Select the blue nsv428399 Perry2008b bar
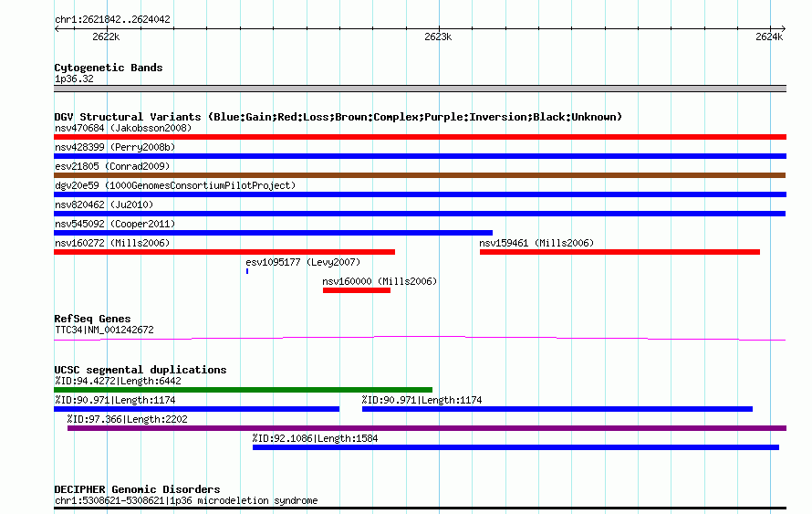This screenshot has height=514, width=812. tap(420, 156)
